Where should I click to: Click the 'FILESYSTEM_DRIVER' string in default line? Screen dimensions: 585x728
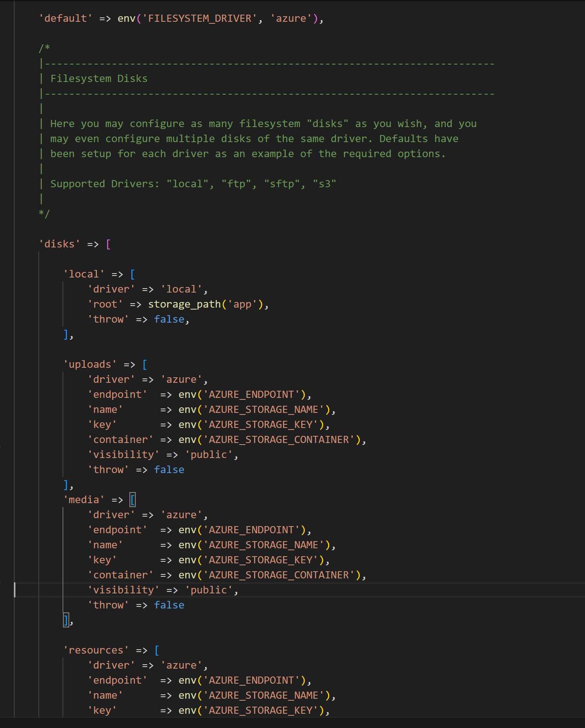click(199, 19)
